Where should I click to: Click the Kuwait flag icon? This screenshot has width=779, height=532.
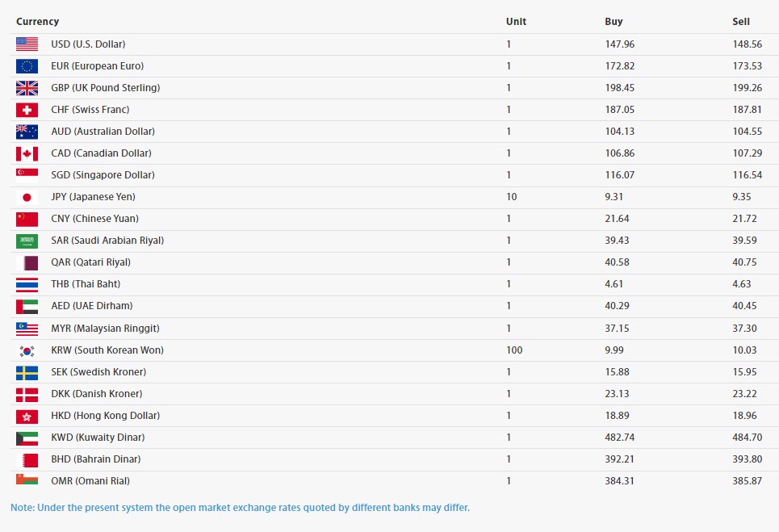[x=27, y=438]
